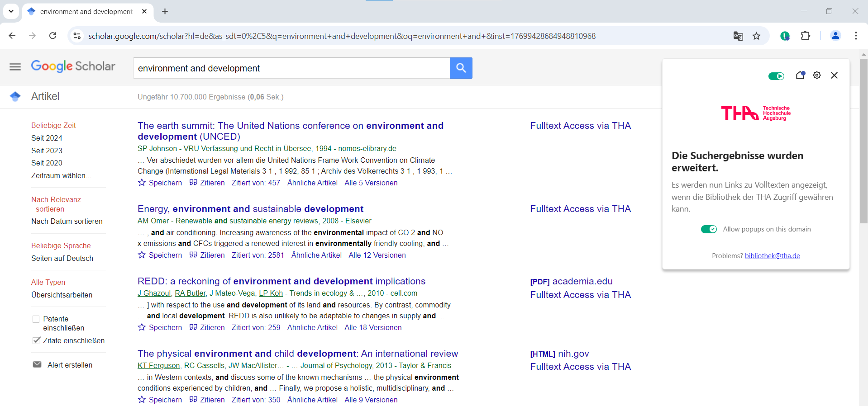
Task: Open Zitiert von: 2581 link
Action: [x=258, y=255]
